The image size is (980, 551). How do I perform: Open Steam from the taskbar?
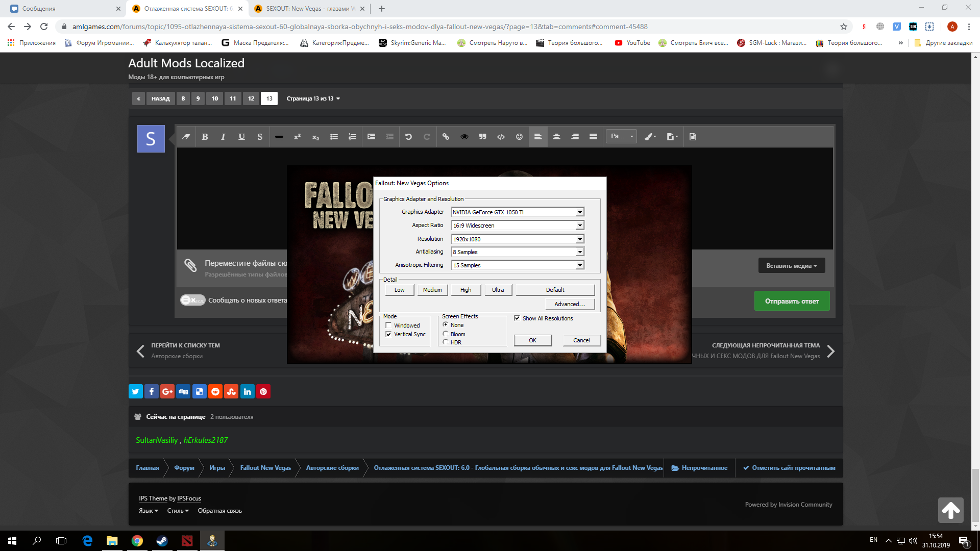162,541
